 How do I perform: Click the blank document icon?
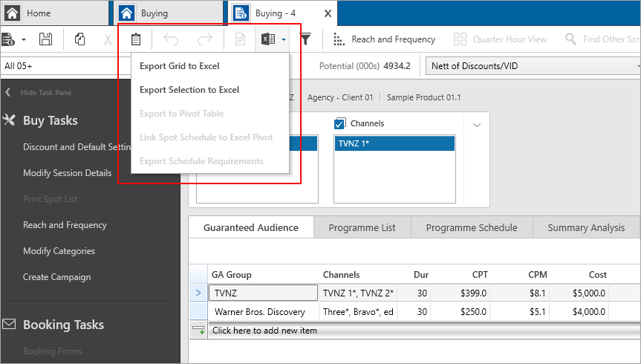[240, 39]
